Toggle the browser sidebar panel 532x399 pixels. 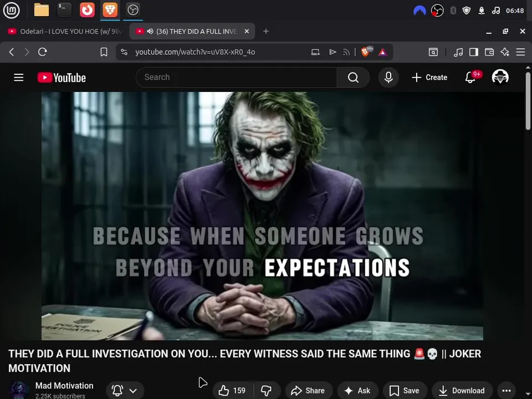point(474,52)
